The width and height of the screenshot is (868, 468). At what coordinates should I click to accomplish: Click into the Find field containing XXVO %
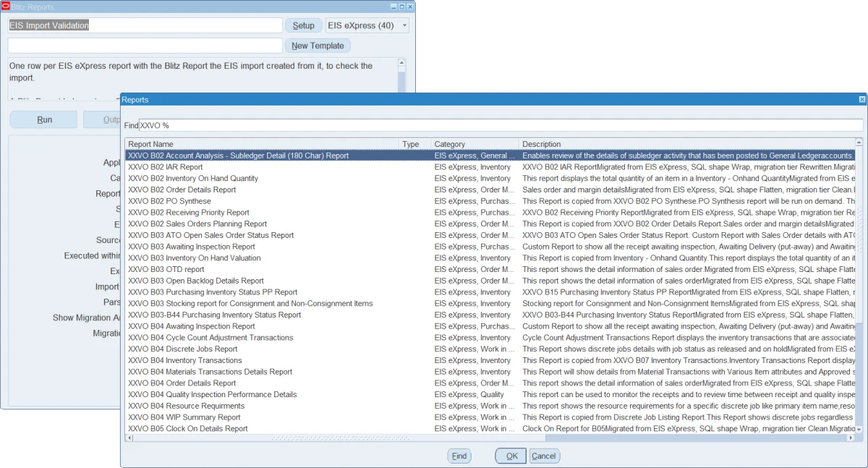[501, 125]
